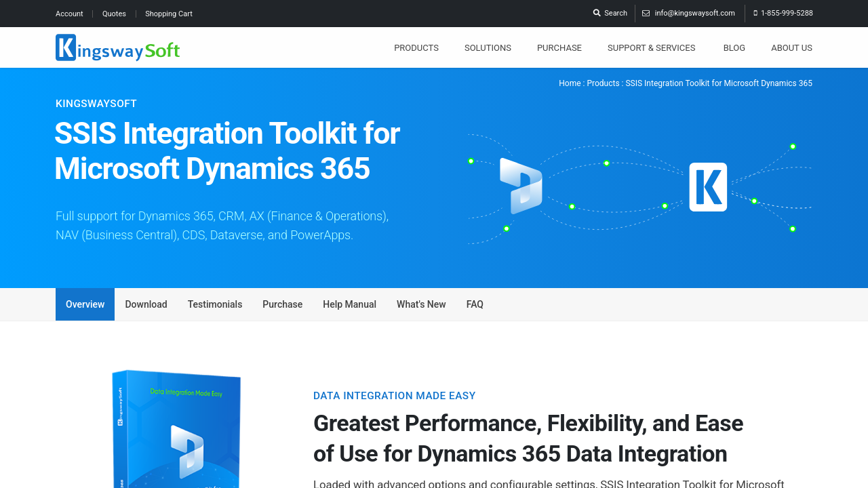Open Support & Services menu
The image size is (868, 488).
tap(651, 48)
